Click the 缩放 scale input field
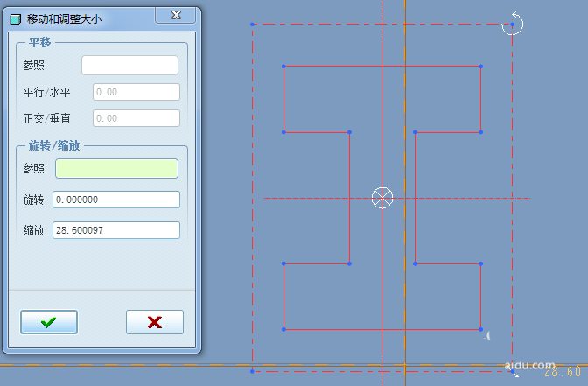Image resolution: width=588 pixels, height=386 pixels. [x=116, y=230]
